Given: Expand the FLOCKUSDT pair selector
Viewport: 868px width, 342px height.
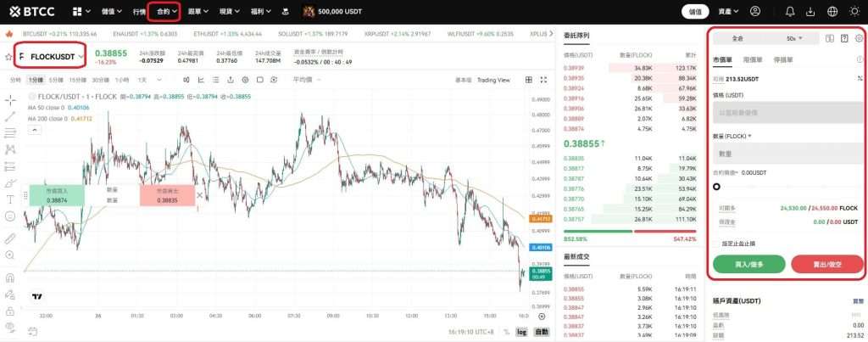Looking at the screenshot, I should [81, 57].
